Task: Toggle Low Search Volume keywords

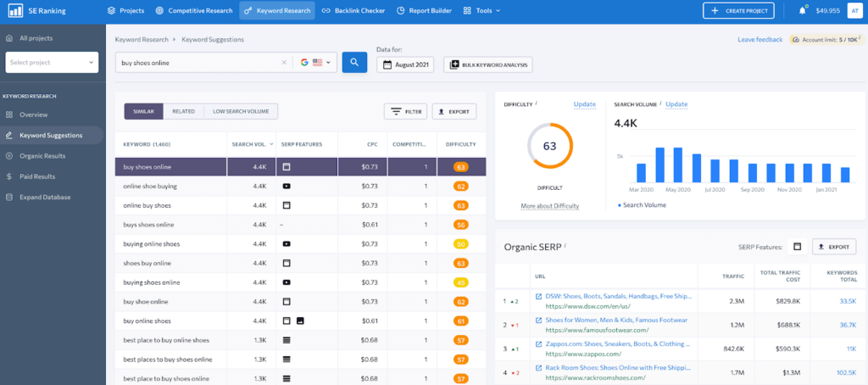Action: (x=241, y=111)
